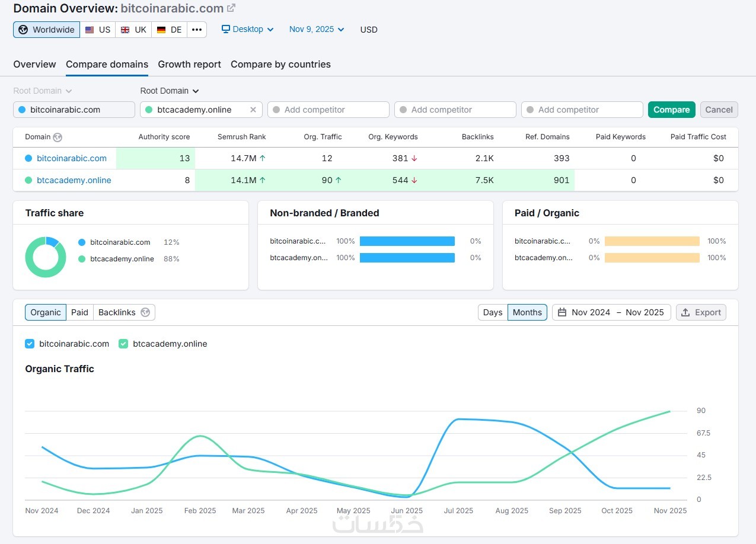This screenshot has height=544, width=756.
Task: Click the Authority score column header
Action: pyautogui.click(x=164, y=137)
